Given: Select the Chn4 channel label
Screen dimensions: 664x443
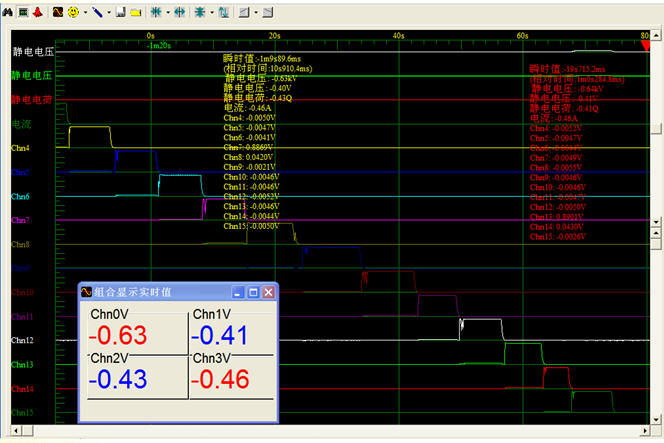Looking at the screenshot, I should click(x=20, y=148).
